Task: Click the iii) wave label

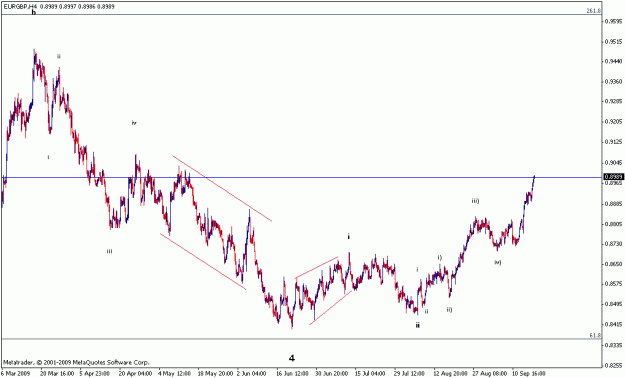Action: pos(475,201)
